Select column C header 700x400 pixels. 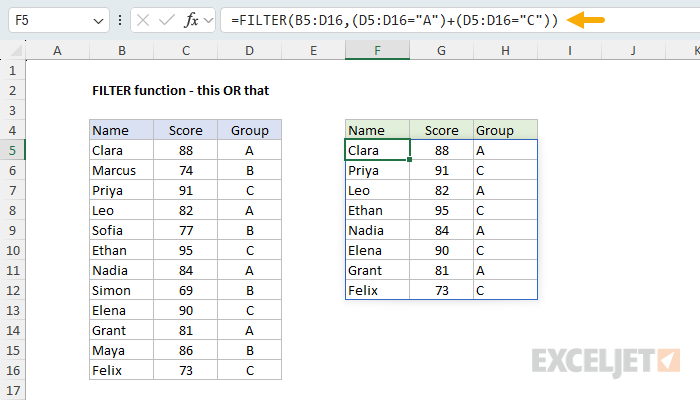click(x=186, y=50)
